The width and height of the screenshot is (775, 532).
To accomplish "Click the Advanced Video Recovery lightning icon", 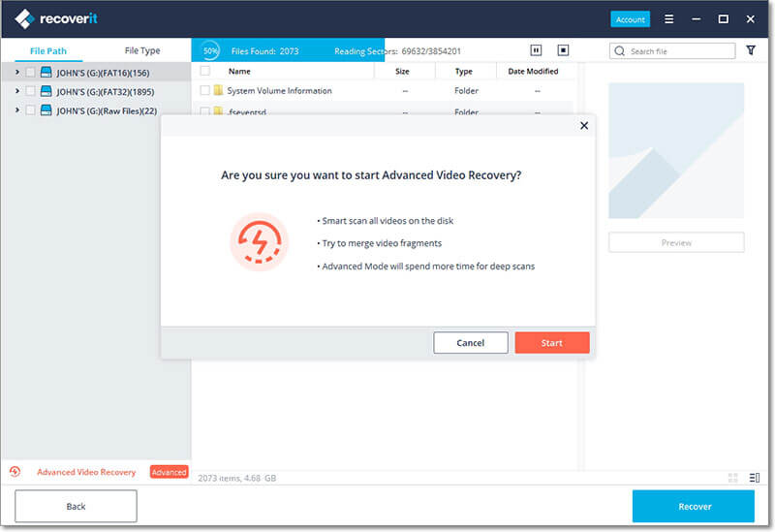I will (x=15, y=472).
